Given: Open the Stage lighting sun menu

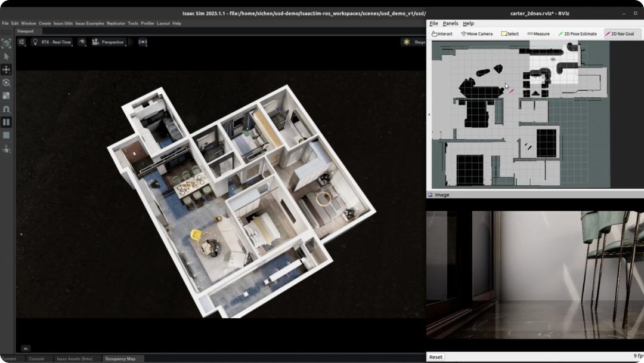Looking at the screenshot, I should 413,42.
